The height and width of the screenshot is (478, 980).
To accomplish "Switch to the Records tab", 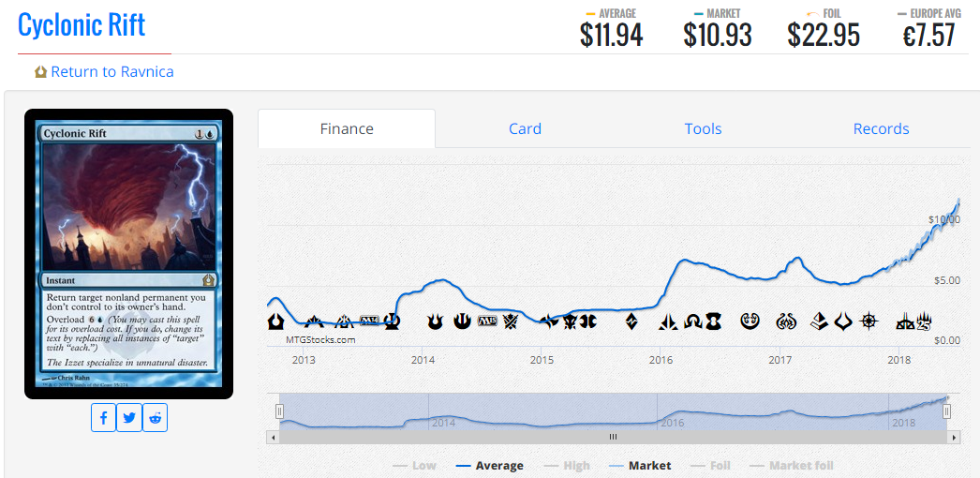I will coord(882,128).
